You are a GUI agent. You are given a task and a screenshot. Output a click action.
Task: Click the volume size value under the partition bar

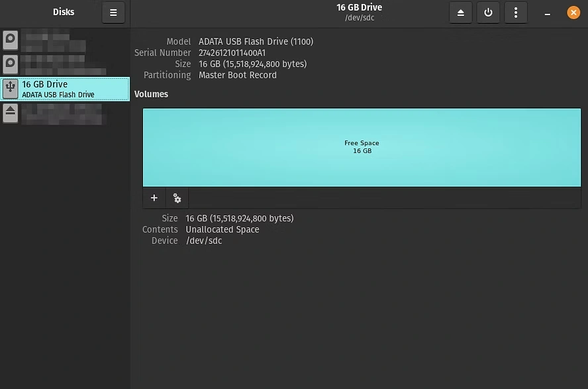[239, 218]
